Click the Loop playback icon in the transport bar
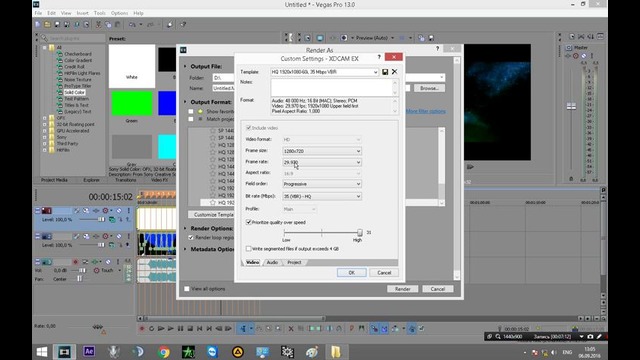Screen dimensions: 640x360 [x=151, y=329]
